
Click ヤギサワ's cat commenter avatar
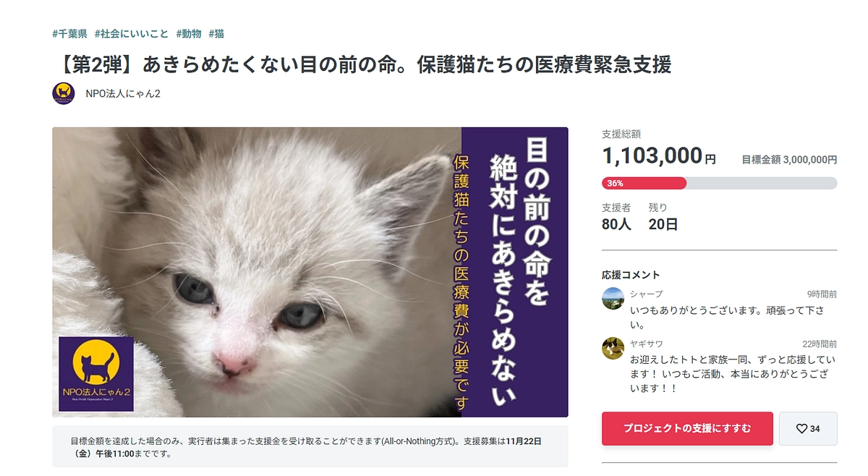click(613, 348)
